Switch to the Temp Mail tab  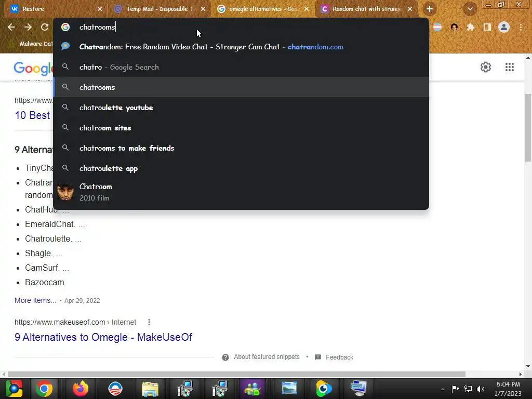coord(159,9)
